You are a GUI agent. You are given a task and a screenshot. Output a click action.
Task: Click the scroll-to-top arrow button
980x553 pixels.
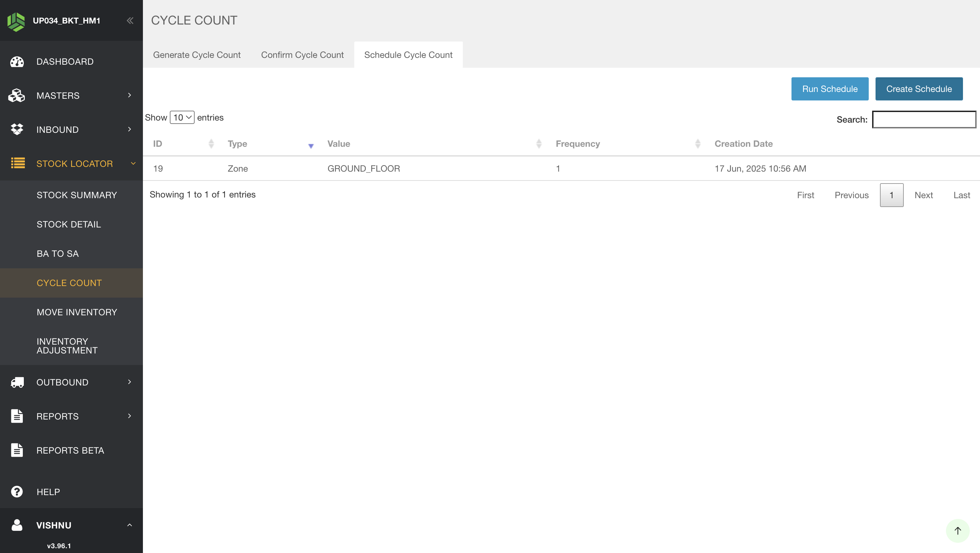tap(958, 531)
